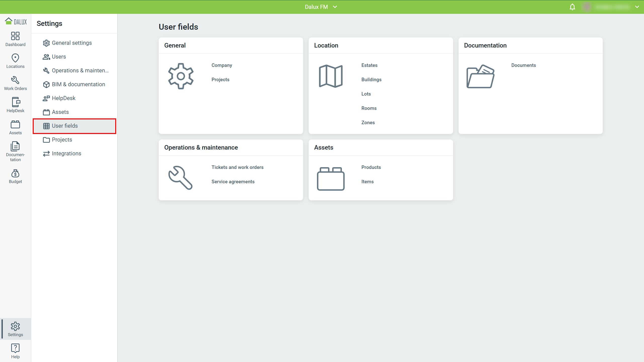Viewport: 644px width, 362px height.
Task: Click the notifications bell icon
Action: 572,7
